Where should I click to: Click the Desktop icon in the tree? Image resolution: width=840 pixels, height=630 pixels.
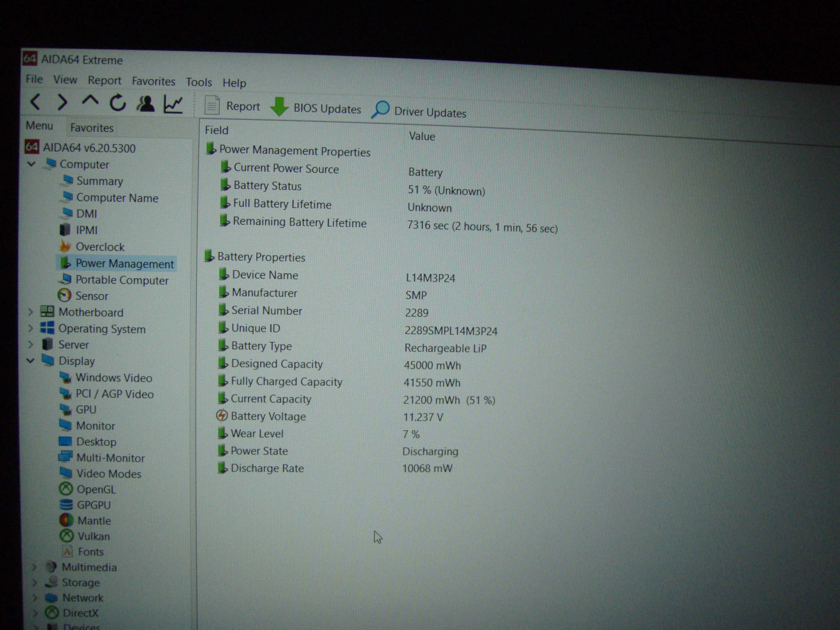click(65, 441)
